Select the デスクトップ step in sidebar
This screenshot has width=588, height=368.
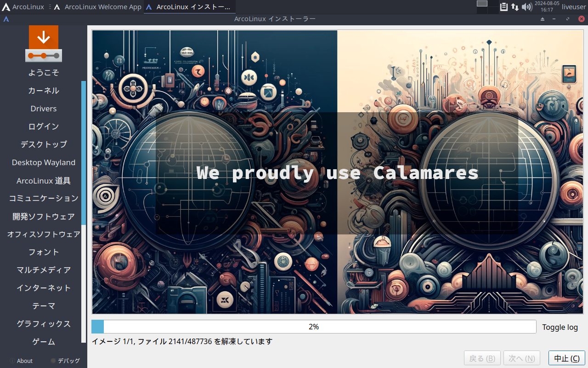[44, 144]
